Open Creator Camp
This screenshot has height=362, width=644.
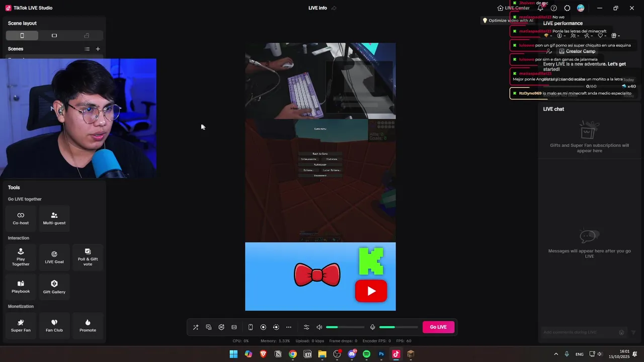tap(577, 51)
